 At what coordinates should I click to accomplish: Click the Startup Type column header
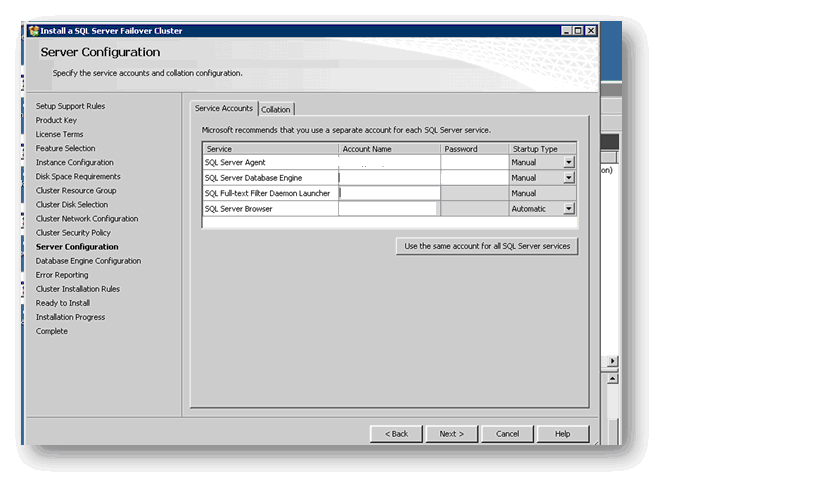coord(543,149)
